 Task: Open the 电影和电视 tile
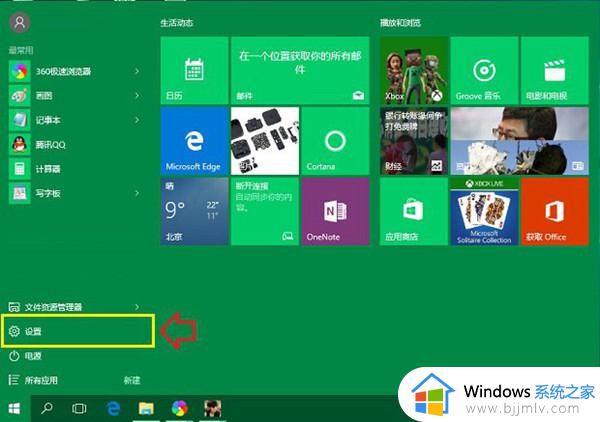(x=554, y=70)
